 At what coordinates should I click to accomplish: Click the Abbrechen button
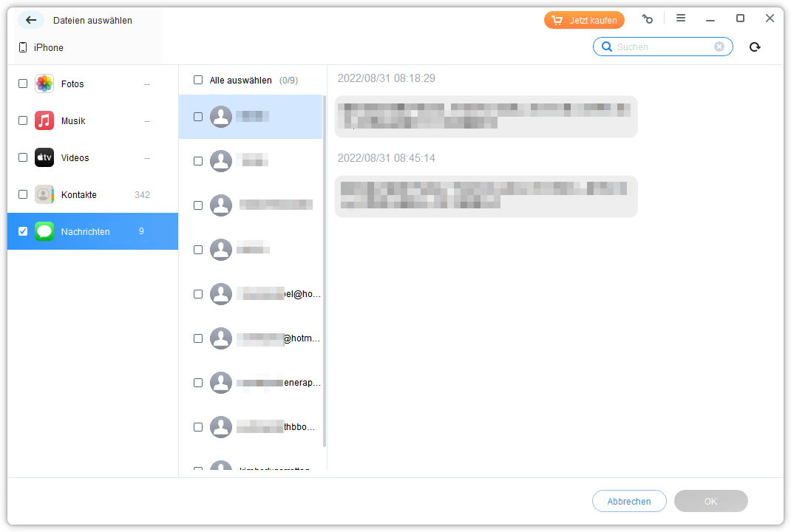coord(629,501)
